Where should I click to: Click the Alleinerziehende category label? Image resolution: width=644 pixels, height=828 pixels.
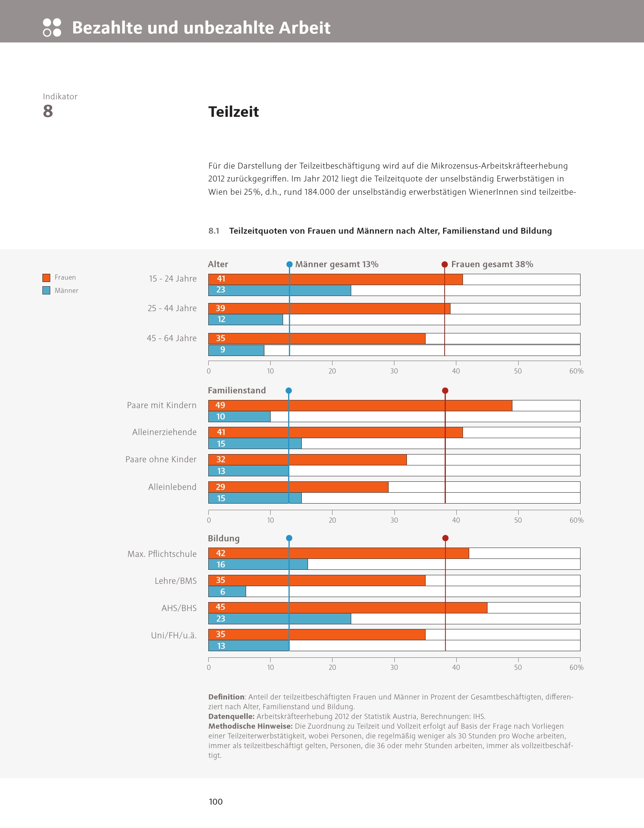pyautogui.click(x=164, y=432)
